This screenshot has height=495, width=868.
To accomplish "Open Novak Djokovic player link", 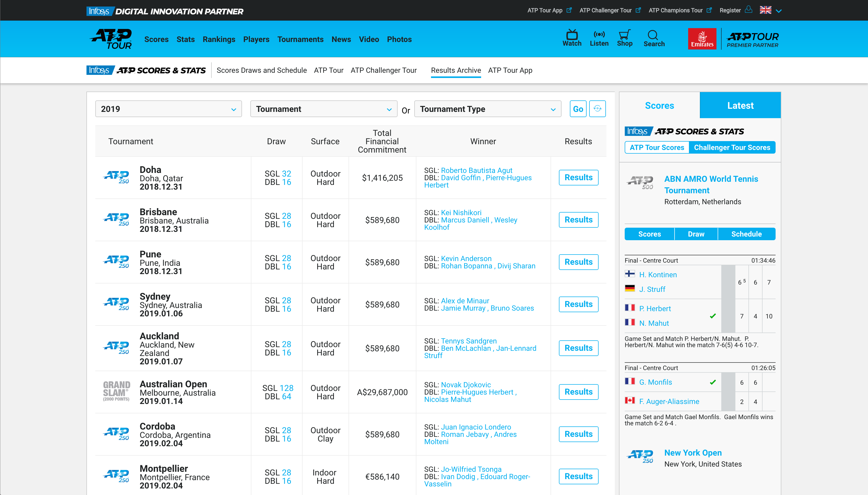I will tap(466, 384).
